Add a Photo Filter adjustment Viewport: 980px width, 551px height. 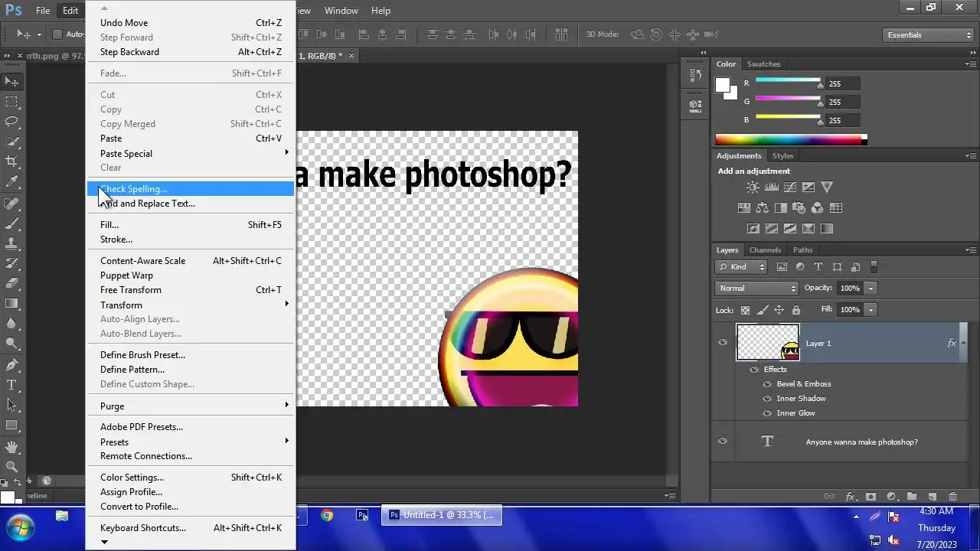799,208
